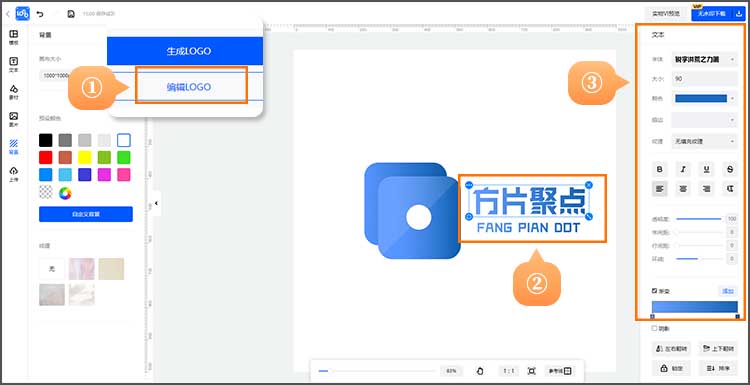Open the Upload sidebar panel
The image size is (750, 385).
(x=14, y=174)
